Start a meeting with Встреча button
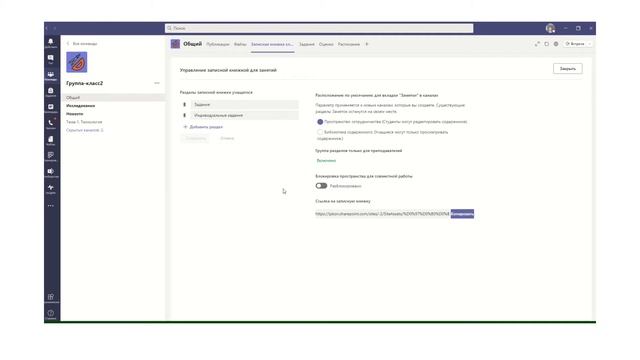Screen dimensions: 640x360 click(x=575, y=44)
